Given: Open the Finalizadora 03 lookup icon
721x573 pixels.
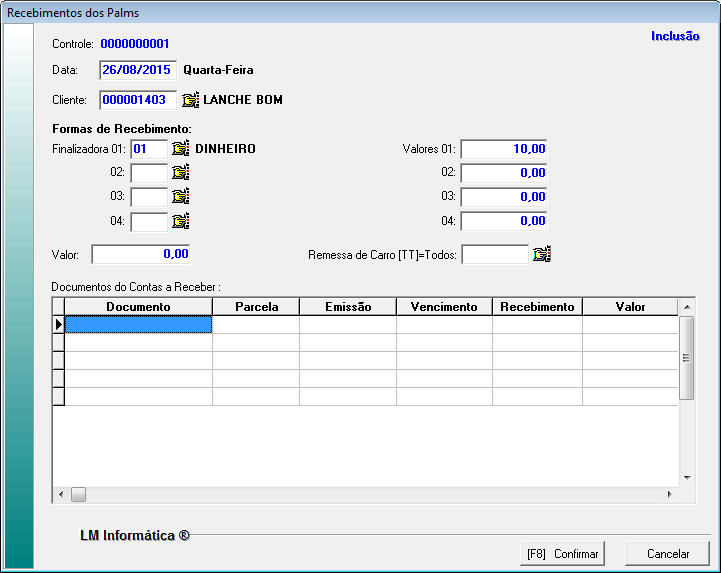Looking at the screenshot, I should (180, 197).
